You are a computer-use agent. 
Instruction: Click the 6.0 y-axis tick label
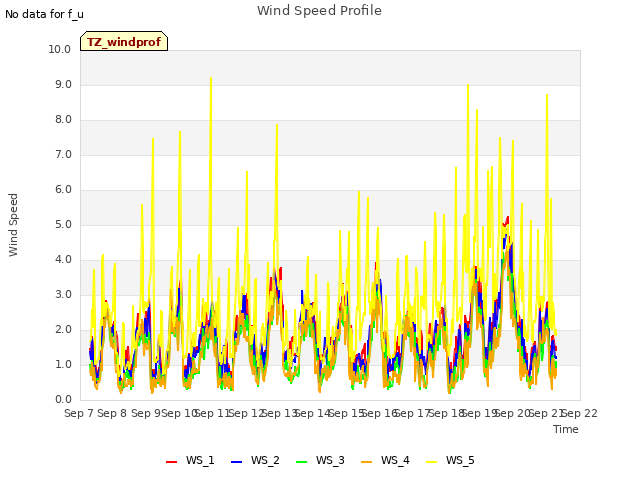[x=63, y=189]
